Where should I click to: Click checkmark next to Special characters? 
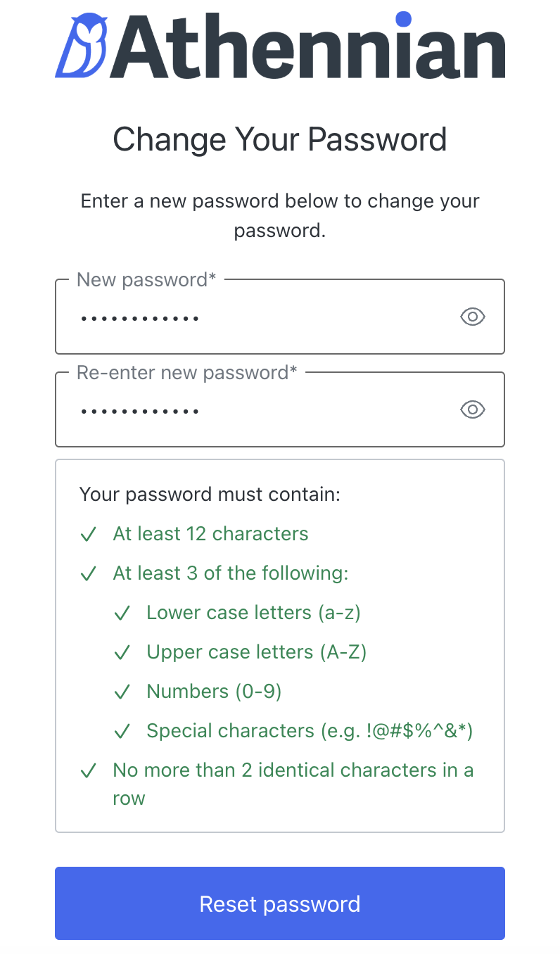[x=122, y=732]
